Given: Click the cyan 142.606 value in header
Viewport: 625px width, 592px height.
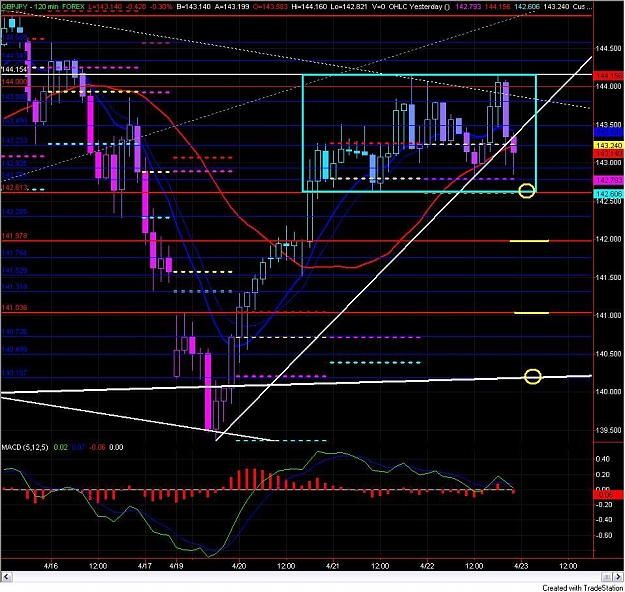Looking at the screenshot, I should coord(527,7).
